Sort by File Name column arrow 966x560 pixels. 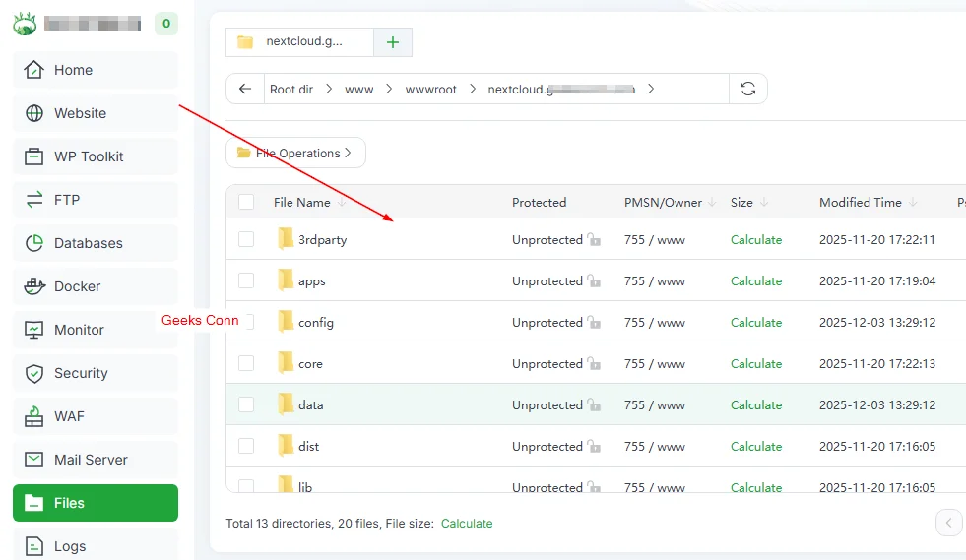click(342, 202)
